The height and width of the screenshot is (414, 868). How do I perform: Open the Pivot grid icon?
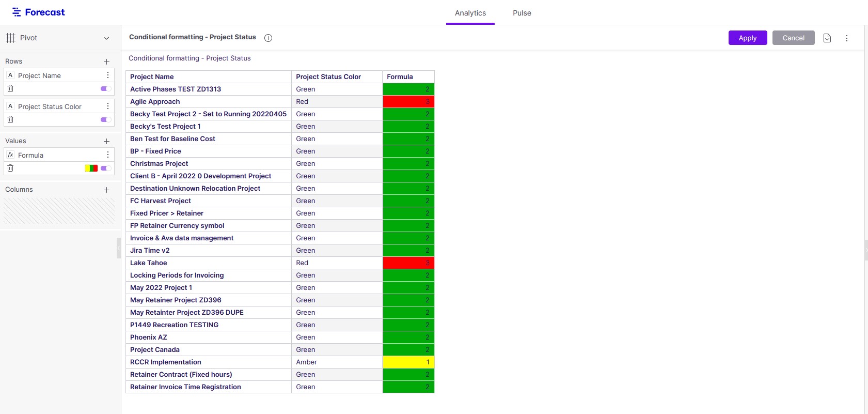click(10, 38)
